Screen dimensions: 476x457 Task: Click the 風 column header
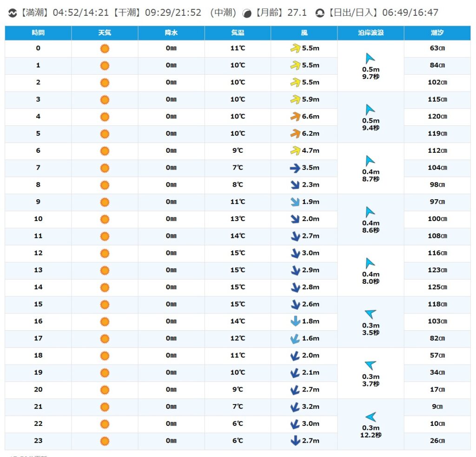(x=304, y=33)
